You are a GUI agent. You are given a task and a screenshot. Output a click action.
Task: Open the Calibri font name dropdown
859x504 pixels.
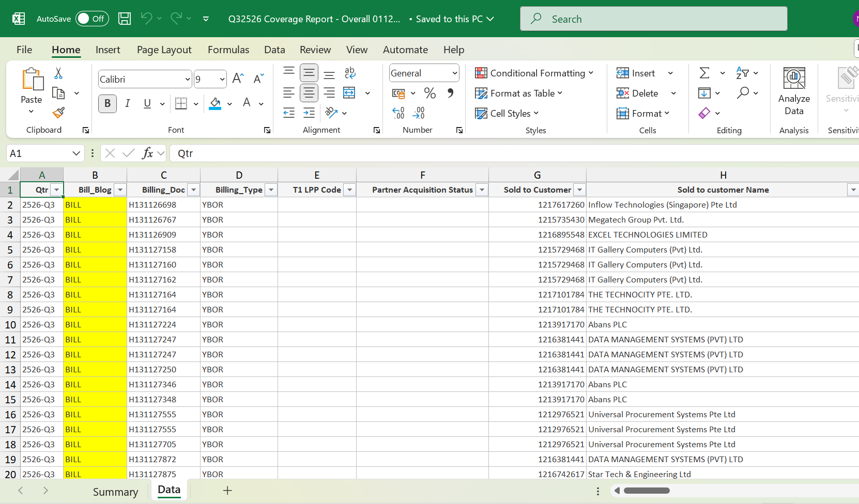point(187,80)
